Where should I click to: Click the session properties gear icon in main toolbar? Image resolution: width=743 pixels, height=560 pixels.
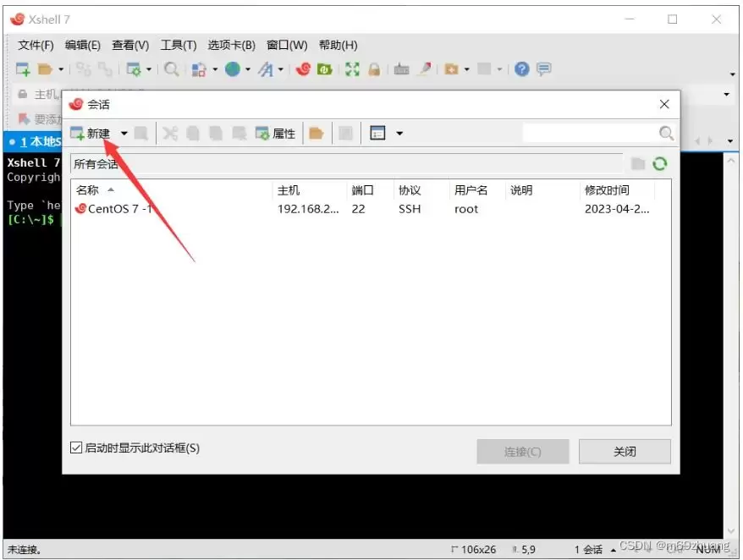pos(134,69)
